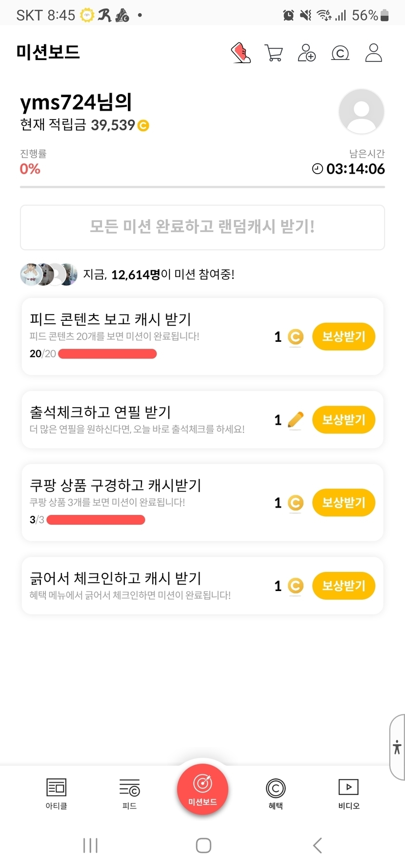405x868 pixels.
Task: Tap the red sneaker icon in header
Action: pos(241,53)
